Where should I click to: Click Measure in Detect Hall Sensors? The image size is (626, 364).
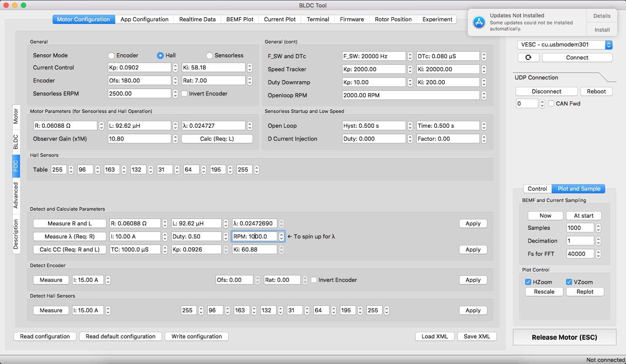(x=51, y=310)
